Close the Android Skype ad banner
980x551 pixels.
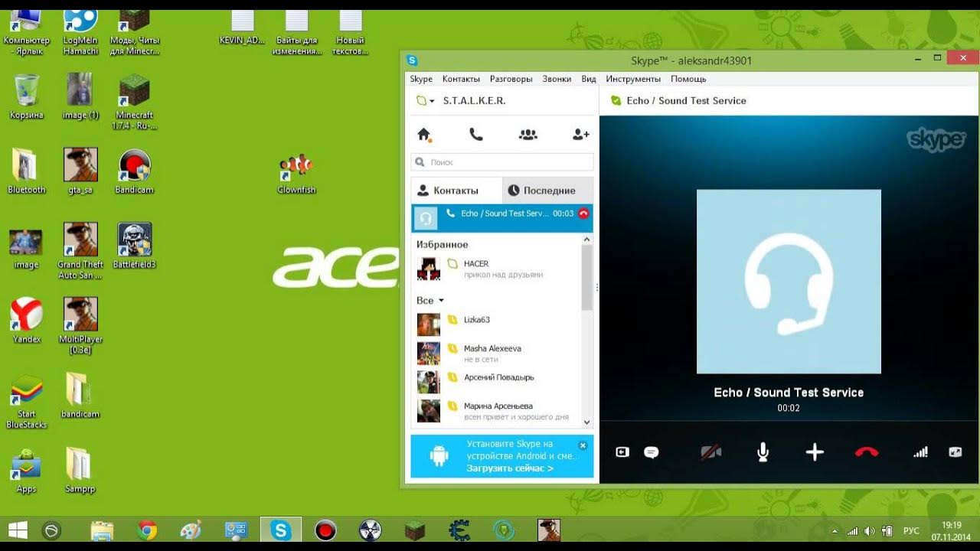pyautogui.click(x=583, y=445)
